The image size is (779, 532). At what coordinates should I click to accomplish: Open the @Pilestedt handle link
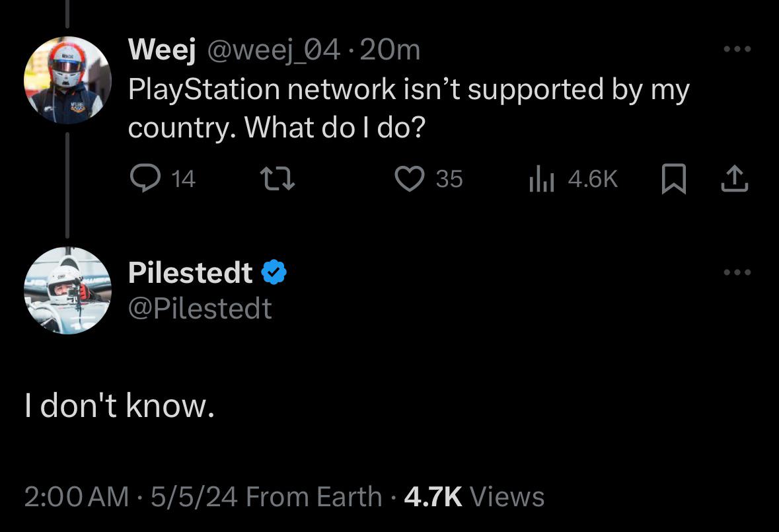coord(200,309)
